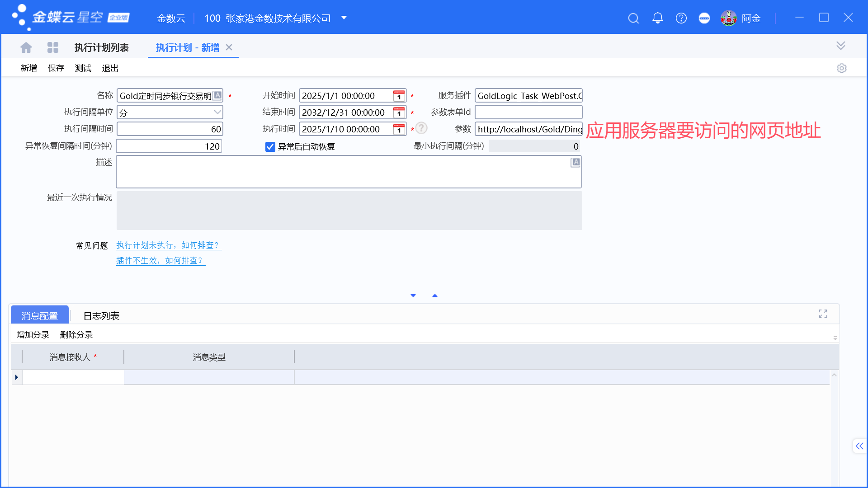This screenshot has width=868, height=488.
Task: Click 测试 toolbar button
Action: [x=83, y=68]
